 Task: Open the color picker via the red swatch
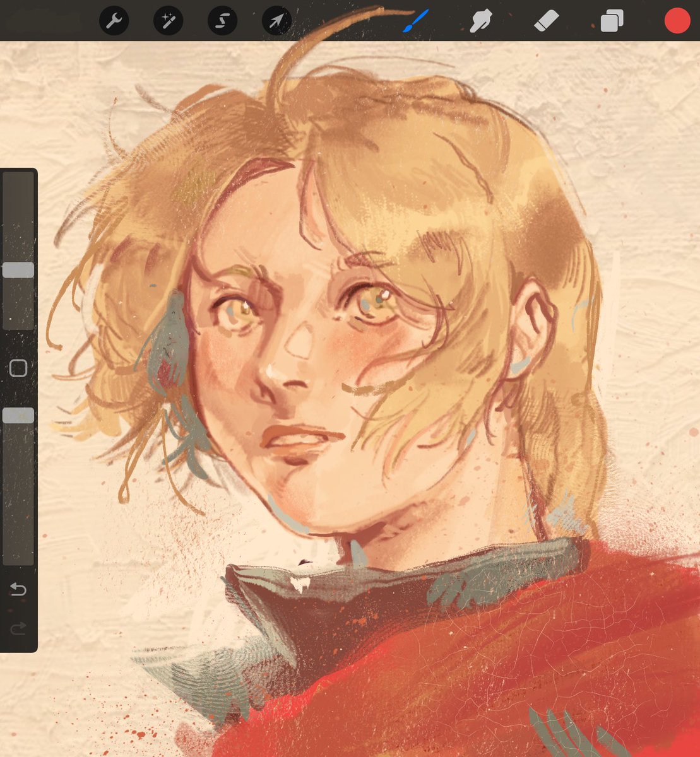click(677, 20)
